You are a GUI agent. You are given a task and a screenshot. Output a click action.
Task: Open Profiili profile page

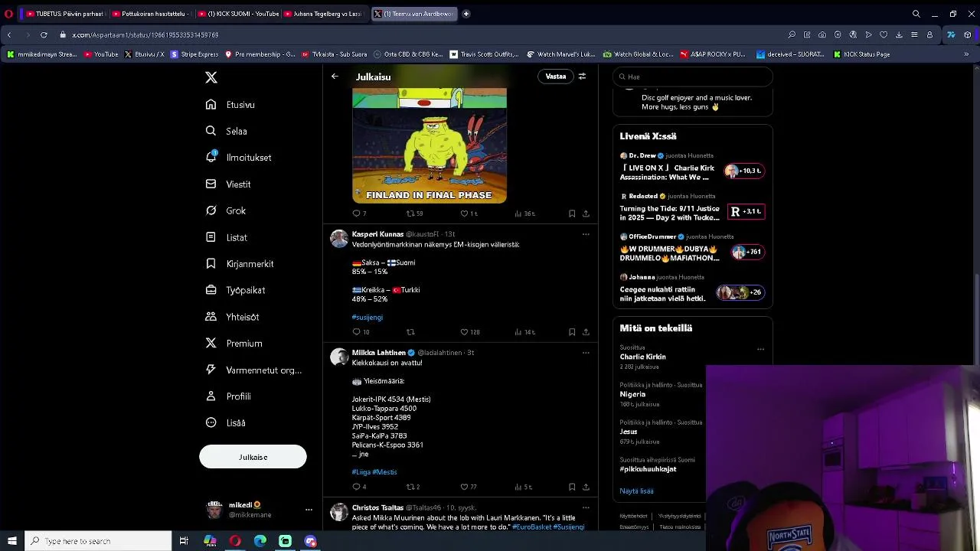pos(228,396)
